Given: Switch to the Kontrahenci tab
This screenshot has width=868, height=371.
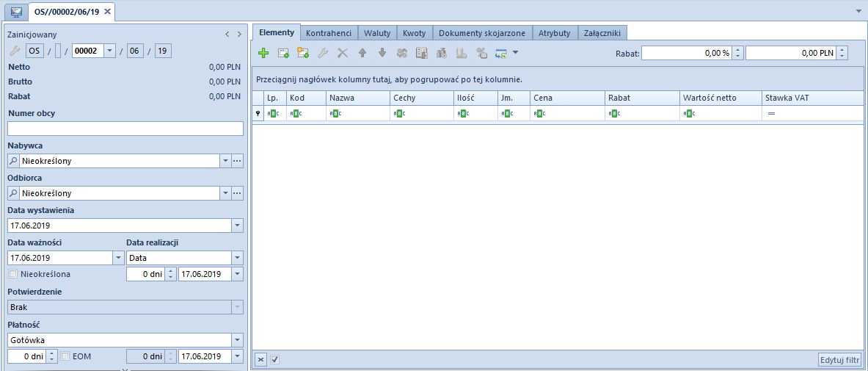Looking at the screenshot, I should pos(329,33).
